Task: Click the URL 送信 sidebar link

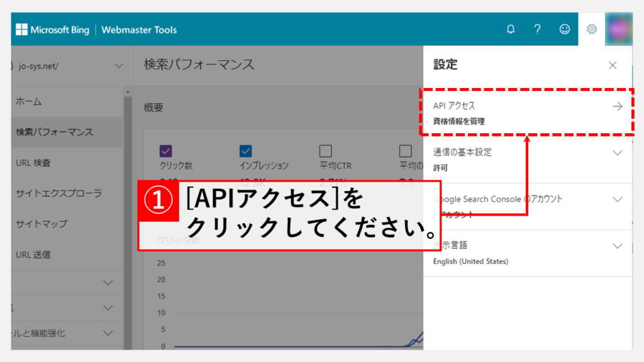Action: (33, 255)
